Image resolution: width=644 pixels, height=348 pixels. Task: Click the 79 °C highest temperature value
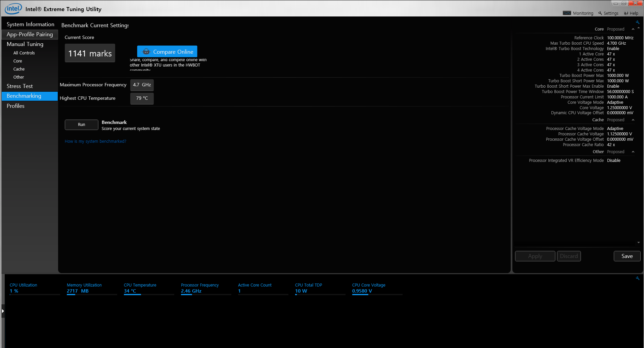tap(142, 98)
